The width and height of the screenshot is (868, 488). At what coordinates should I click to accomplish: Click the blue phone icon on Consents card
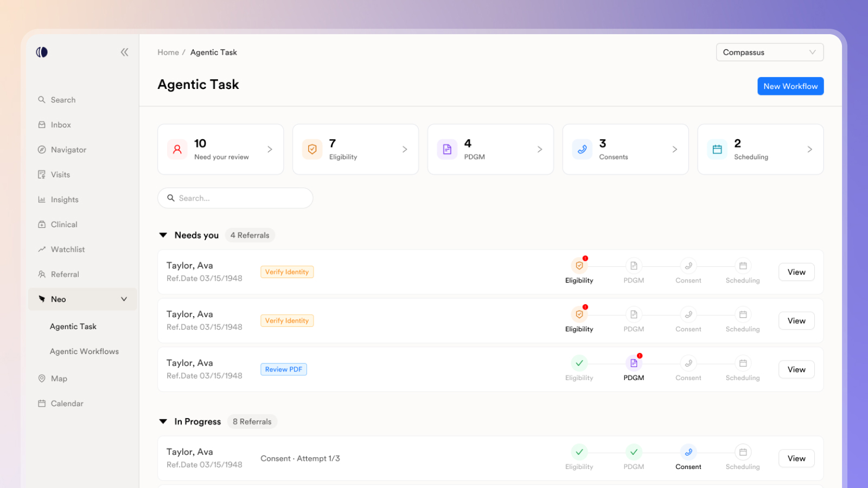tap(582, 149)
